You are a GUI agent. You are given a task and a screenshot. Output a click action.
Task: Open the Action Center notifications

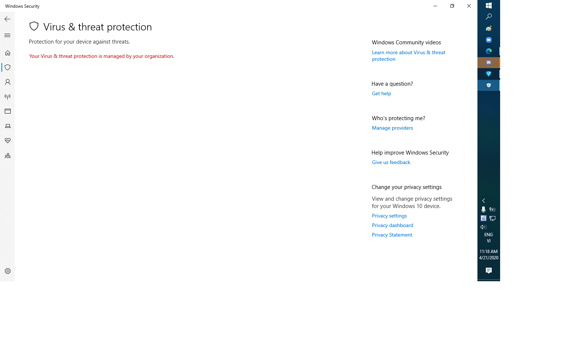point(488,271)
